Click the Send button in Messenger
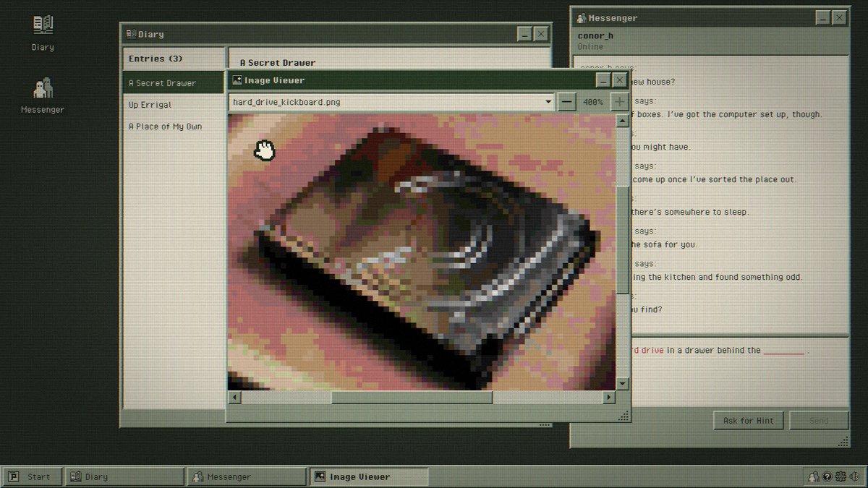868x488 pixels. (819, 421)
